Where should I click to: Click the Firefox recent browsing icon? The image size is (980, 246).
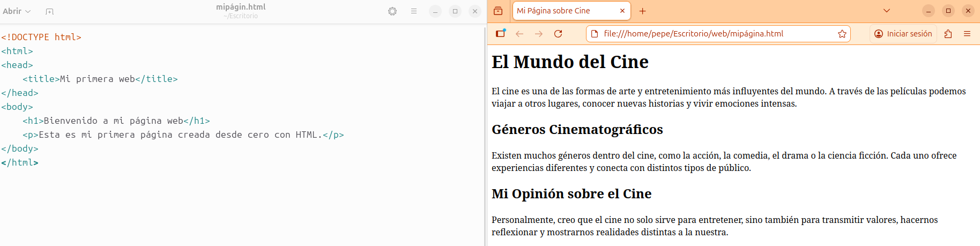click(x=498, y=11)
